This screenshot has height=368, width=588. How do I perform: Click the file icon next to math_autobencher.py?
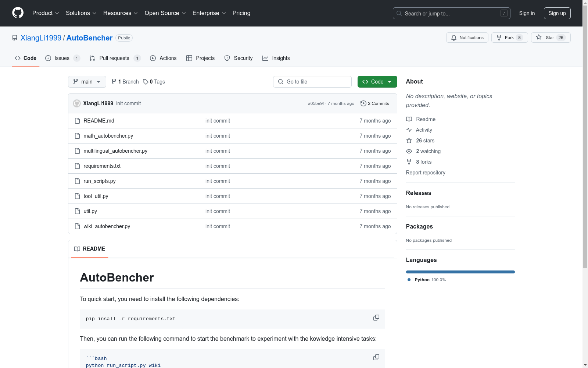coord(77,136)
